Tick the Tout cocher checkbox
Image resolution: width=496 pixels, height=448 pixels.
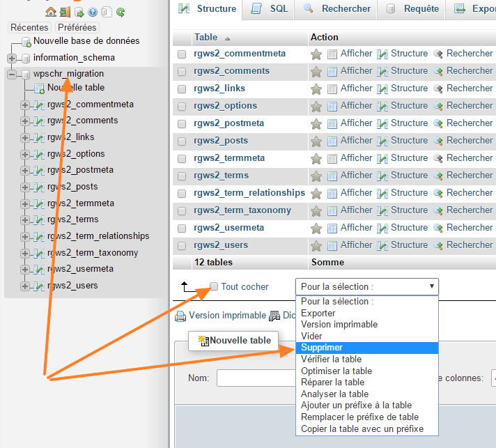[214, 286]
